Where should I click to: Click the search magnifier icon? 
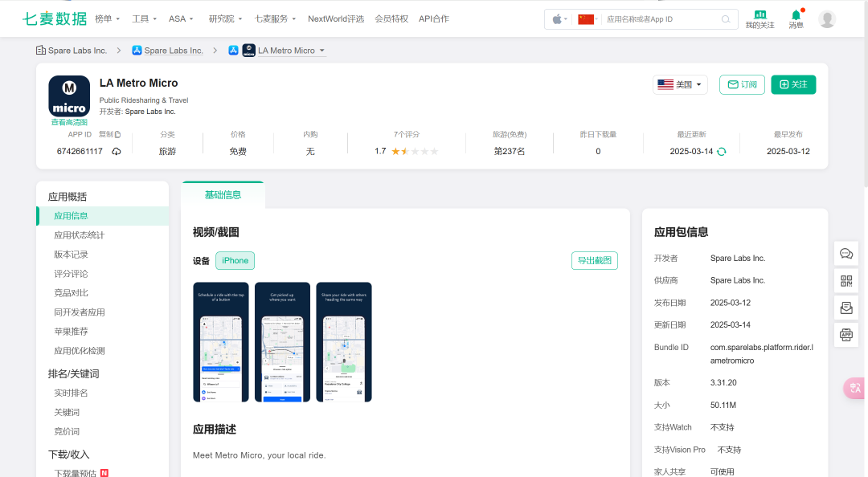[726, 19]
